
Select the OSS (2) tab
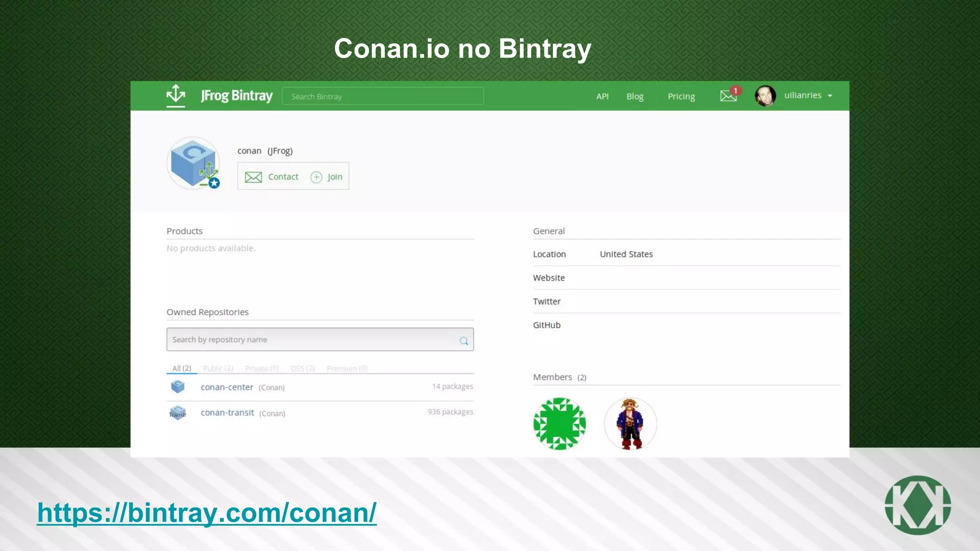click(303, 368)
